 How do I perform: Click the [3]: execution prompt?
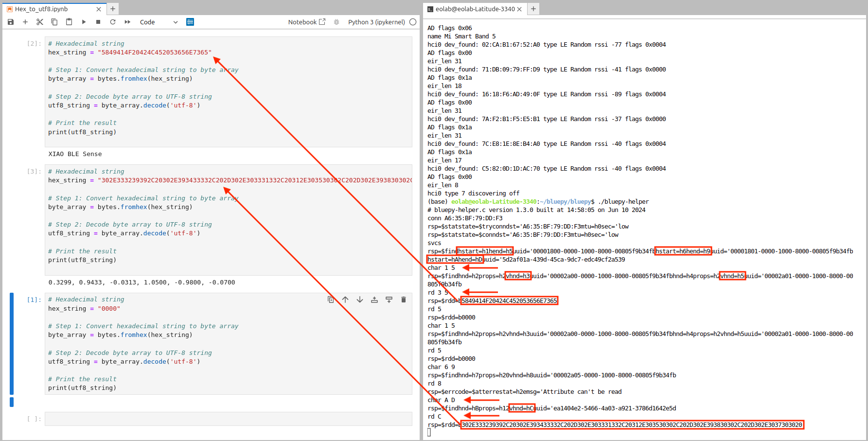34,172
